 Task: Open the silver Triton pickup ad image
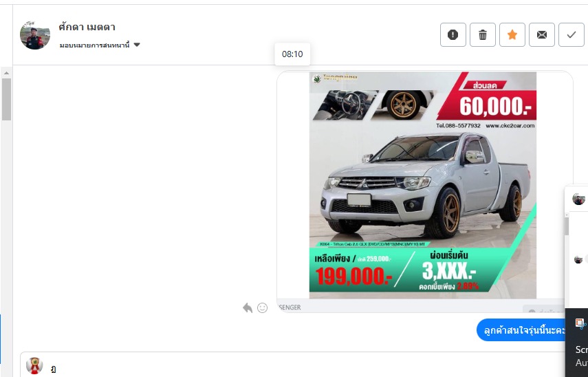click(423, 185)
